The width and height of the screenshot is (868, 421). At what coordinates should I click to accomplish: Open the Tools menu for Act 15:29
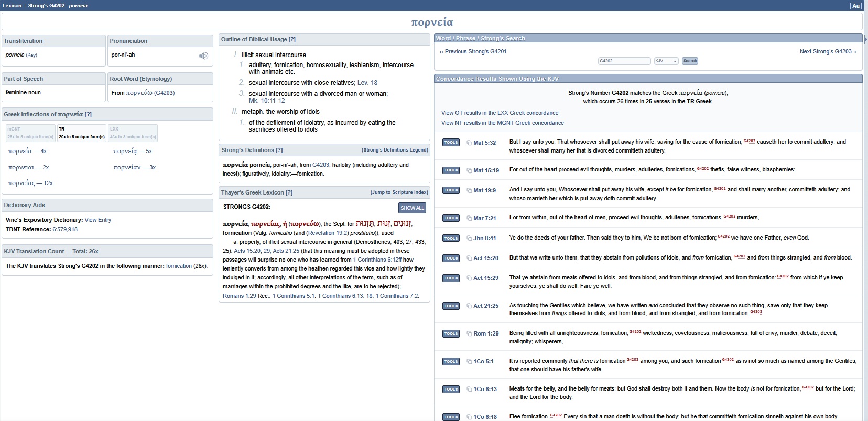tap(451, 278)
